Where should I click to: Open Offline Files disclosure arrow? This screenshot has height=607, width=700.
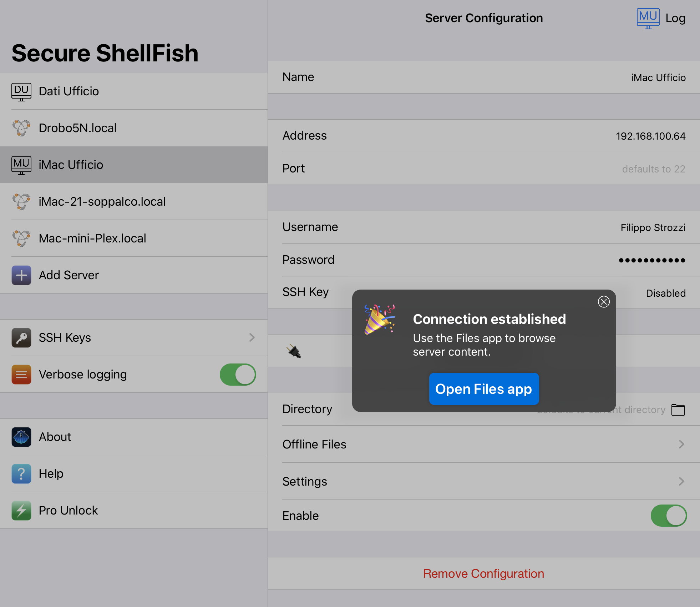[681, 444]
